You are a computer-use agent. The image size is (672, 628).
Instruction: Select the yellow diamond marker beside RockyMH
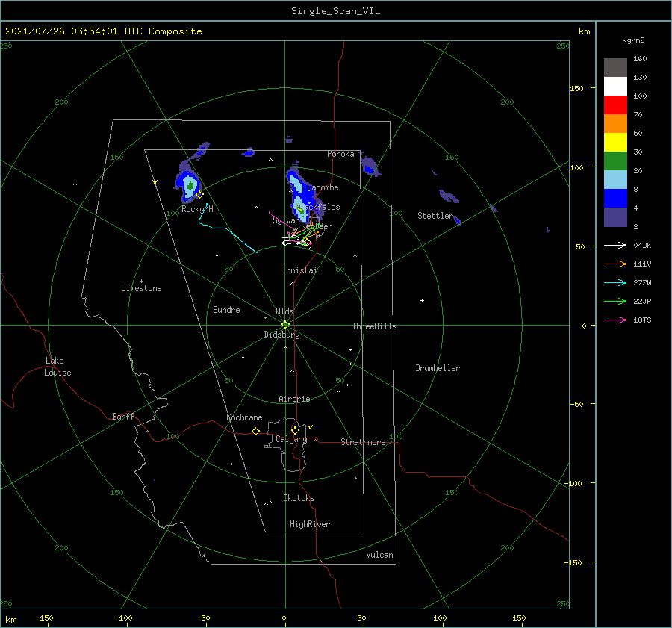pos(199,195)
